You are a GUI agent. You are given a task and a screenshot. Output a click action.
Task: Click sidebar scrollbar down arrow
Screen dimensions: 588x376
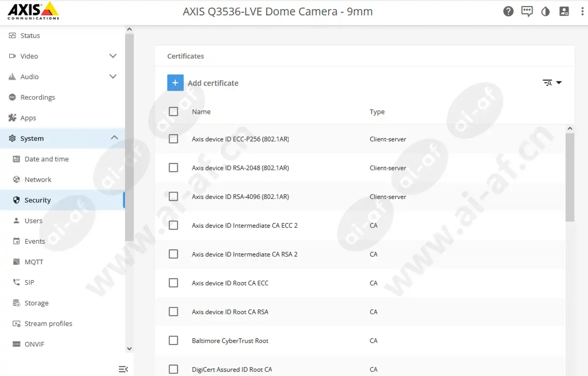click(x=130, y=349)
